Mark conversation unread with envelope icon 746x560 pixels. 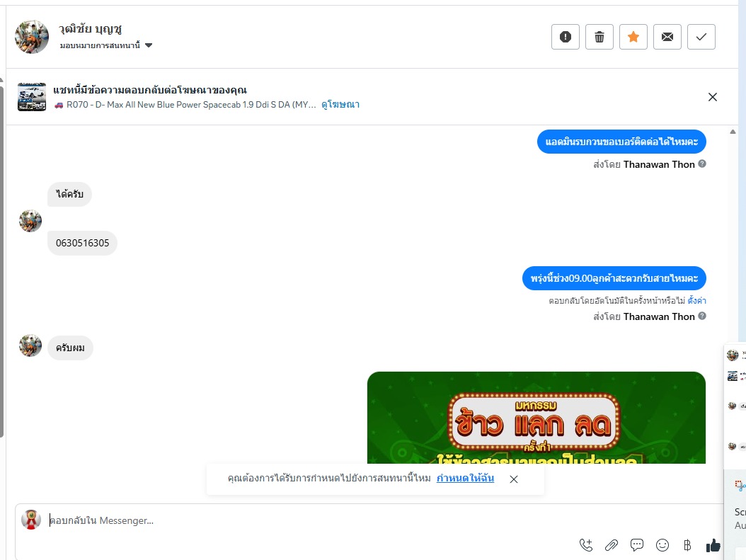(x=667, y=37)
